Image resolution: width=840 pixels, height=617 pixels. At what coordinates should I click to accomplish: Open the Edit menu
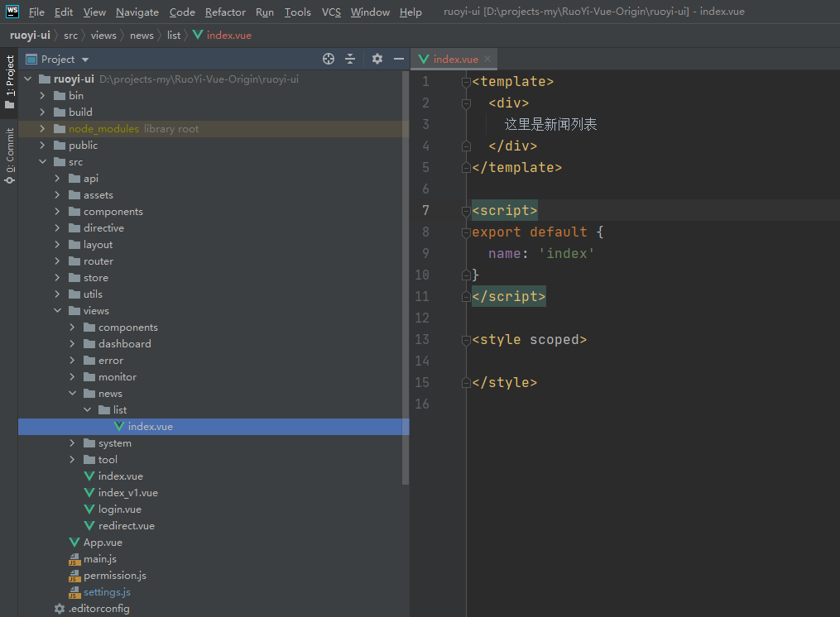click(63, 12)
